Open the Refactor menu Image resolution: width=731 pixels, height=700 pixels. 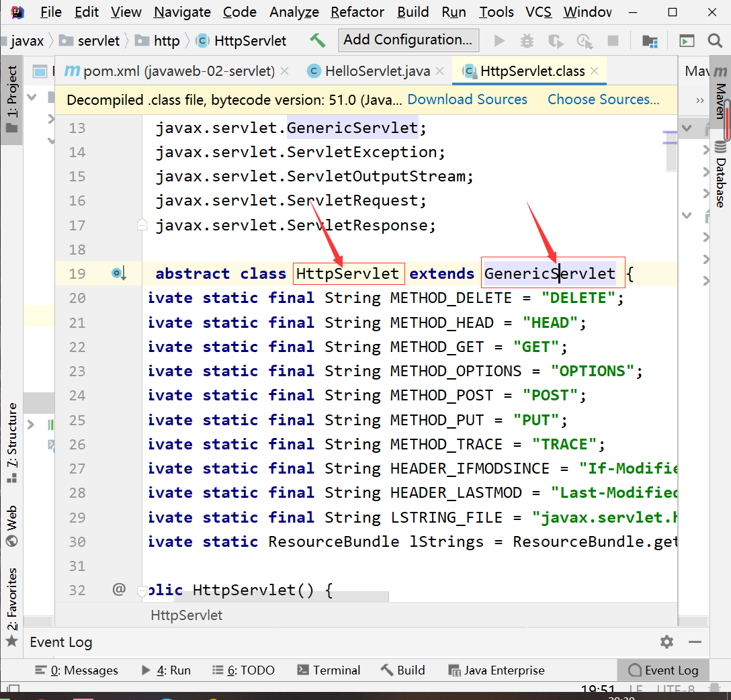357,12
